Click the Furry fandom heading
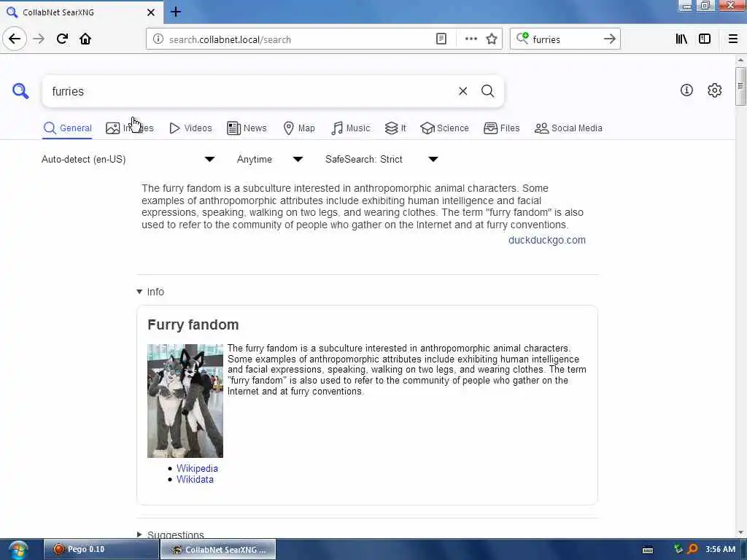This screenshot has width=747, height=560. pyautogui.click(x=193, y=324)
